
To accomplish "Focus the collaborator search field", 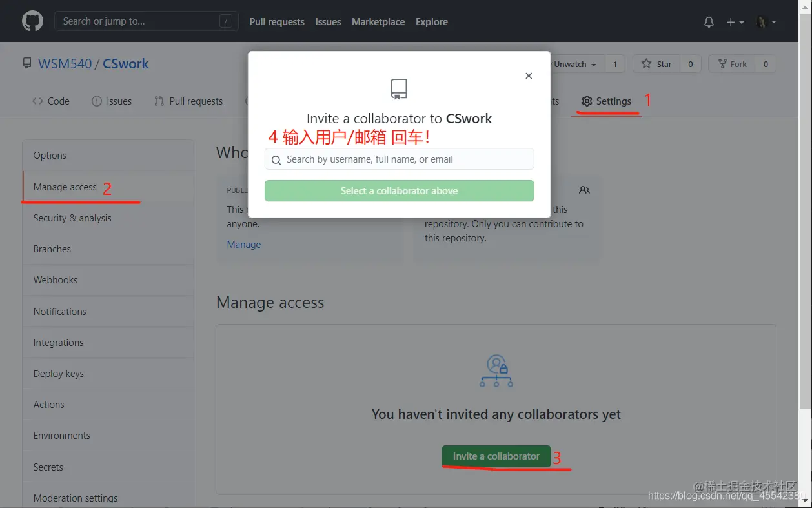I will (399, 159).
